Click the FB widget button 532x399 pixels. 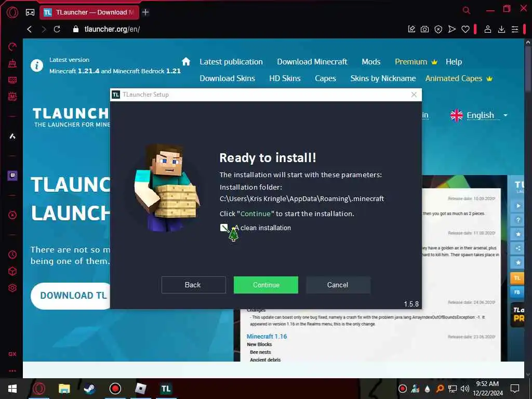coord(517,291)
